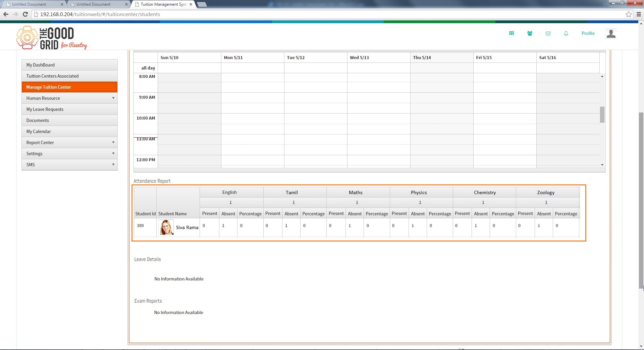Go back with the browser back arrow

click(6, 14)
